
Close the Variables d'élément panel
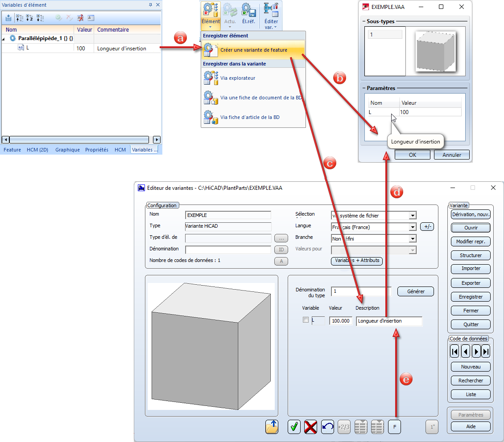tap(158, 5)
